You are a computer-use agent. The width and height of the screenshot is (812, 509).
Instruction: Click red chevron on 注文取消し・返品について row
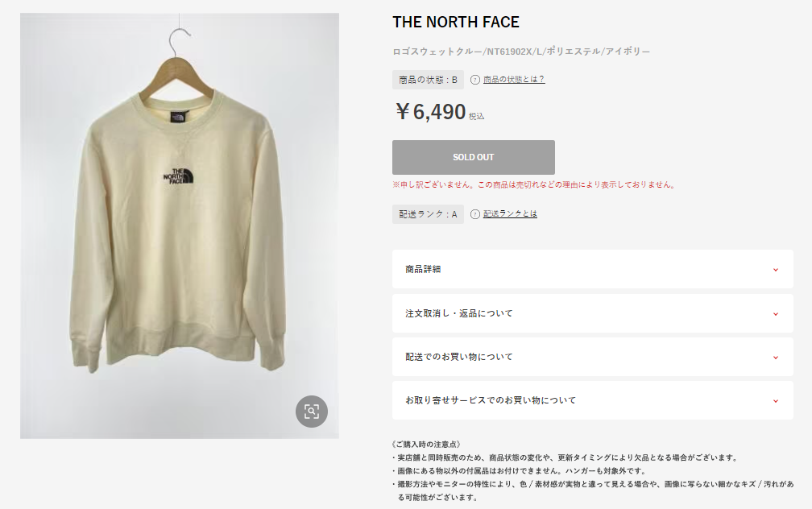(x=775, y=314)
